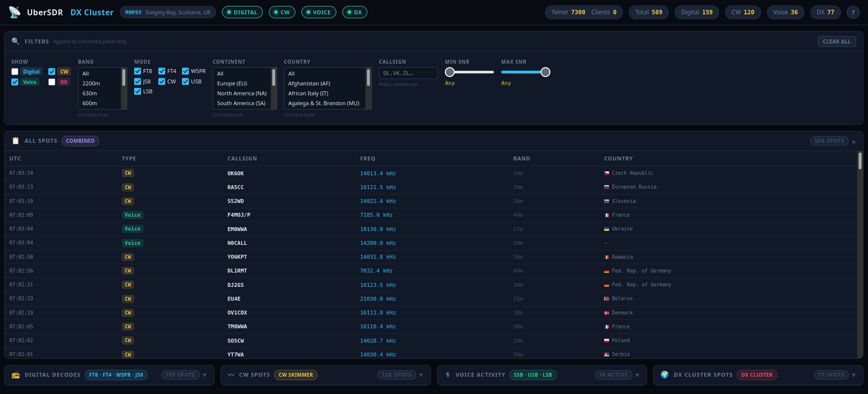
Task: Click the Voice badge in EM0WWA row
Action: click(x=132, y=229)
